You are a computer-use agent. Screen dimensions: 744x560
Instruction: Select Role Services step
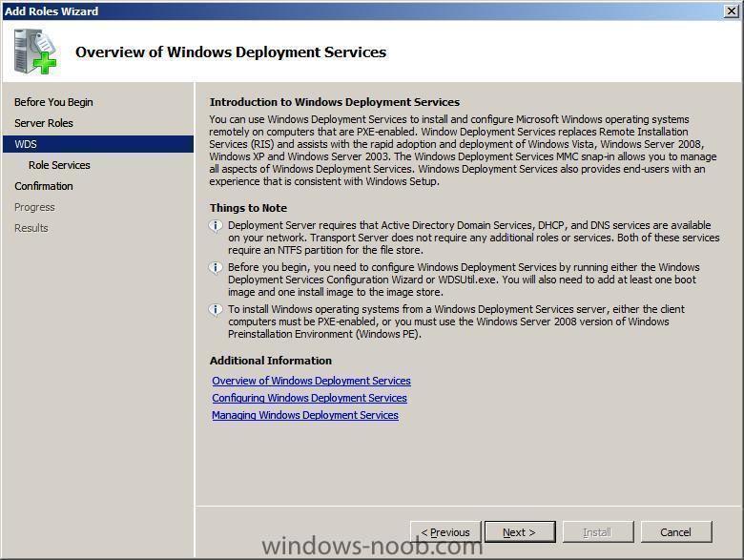pyautogui.click(x=59, y=165)
